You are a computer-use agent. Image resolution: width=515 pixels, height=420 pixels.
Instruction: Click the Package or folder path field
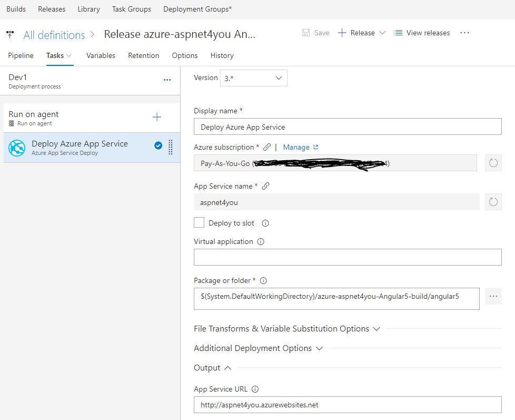336,299
